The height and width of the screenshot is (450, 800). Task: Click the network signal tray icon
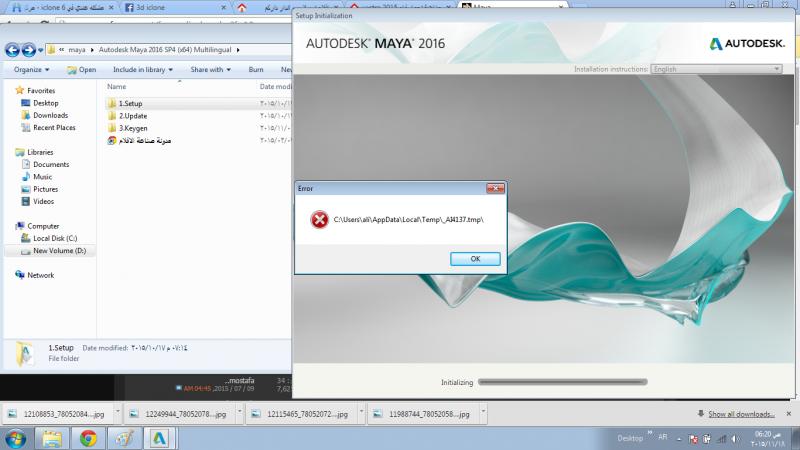point(721,439)
